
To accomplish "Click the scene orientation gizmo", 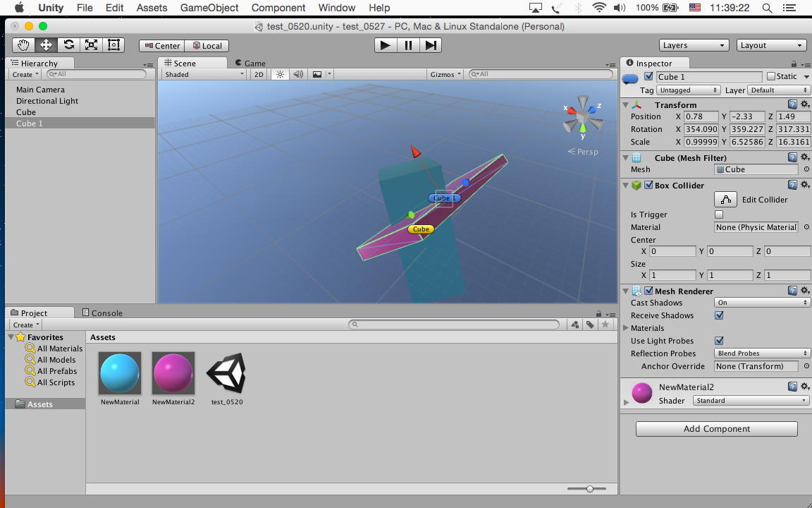I will pyautogui.click(x=583, y=116).
